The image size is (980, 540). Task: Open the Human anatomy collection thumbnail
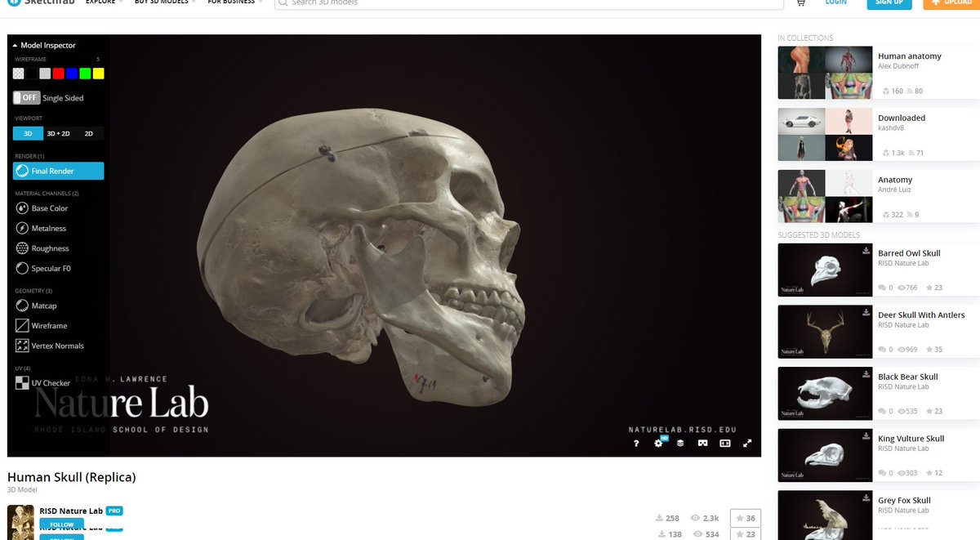click(825, 73)
